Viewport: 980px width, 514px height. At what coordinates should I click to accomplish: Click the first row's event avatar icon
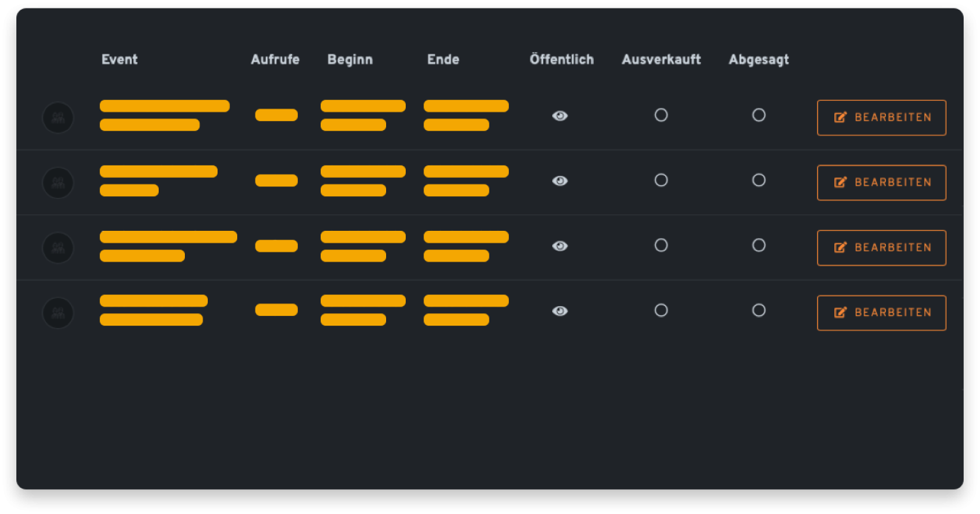tap(58, 118)
